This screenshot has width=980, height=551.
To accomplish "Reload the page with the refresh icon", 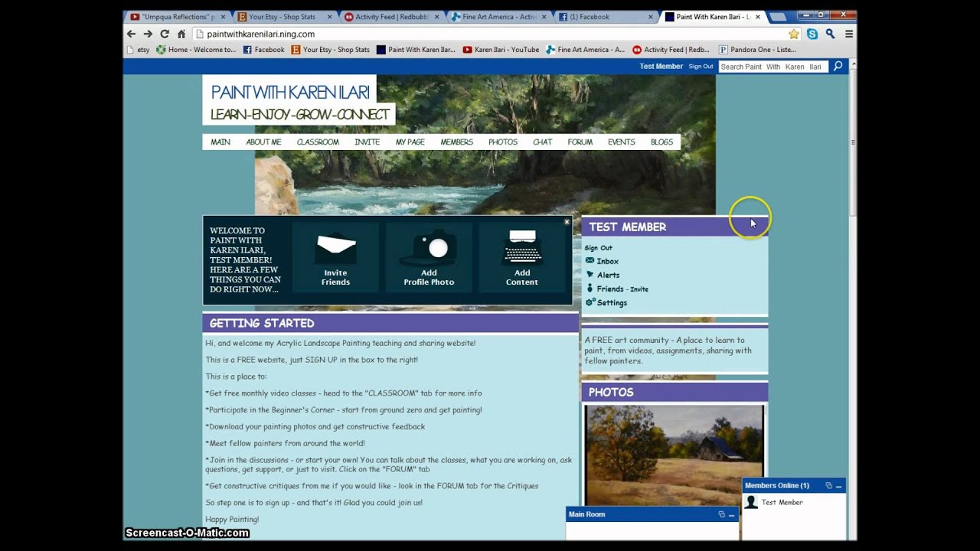I will [x=165, y=34].
